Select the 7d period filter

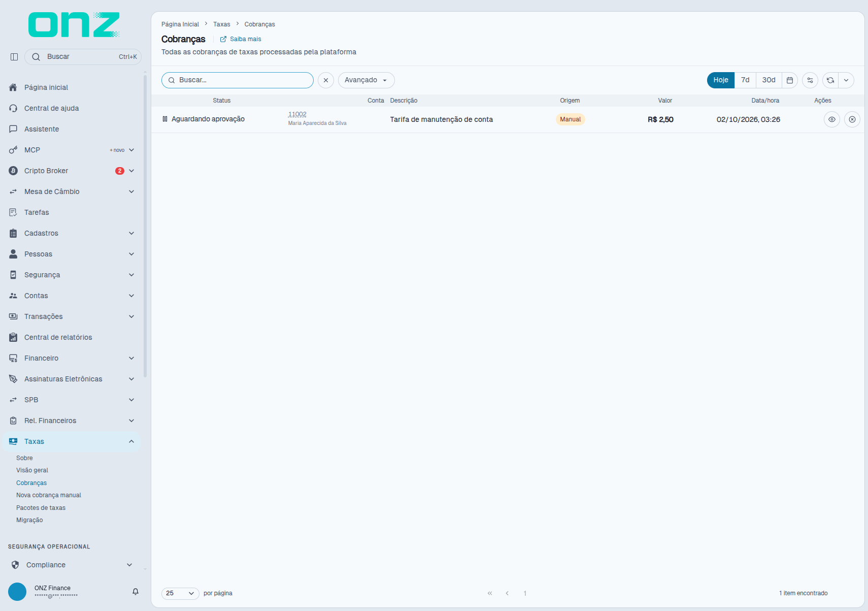pos(745,80)
